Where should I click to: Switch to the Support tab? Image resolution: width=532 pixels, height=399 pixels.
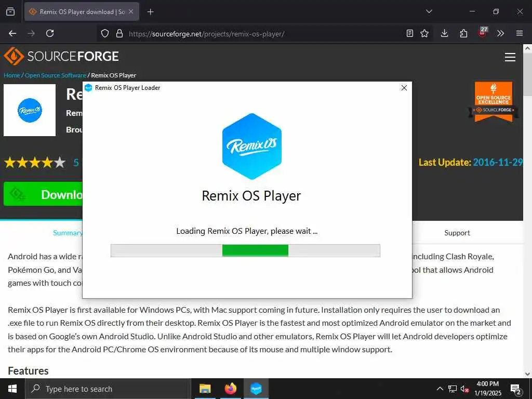click(457, 233)
